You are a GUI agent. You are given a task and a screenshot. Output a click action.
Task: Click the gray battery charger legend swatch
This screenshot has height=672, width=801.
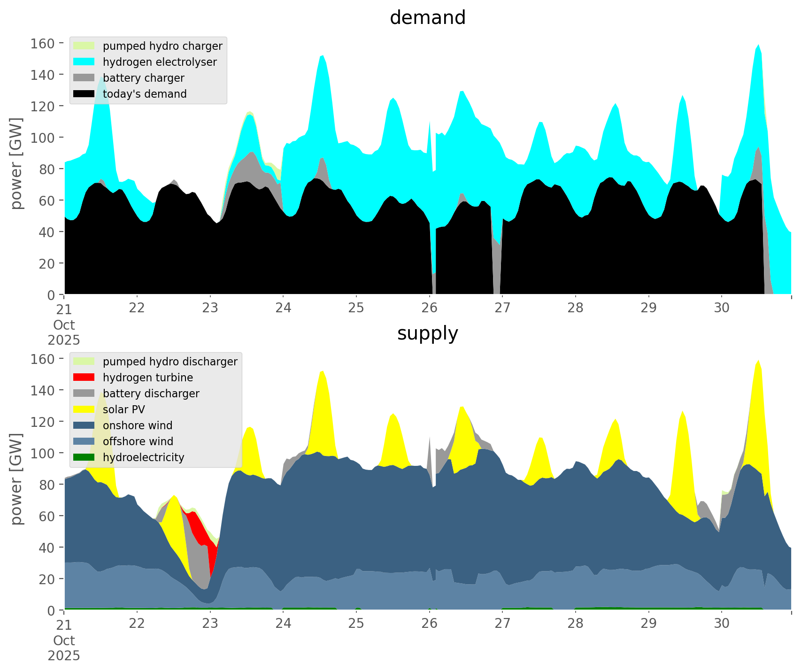point(84,78)
